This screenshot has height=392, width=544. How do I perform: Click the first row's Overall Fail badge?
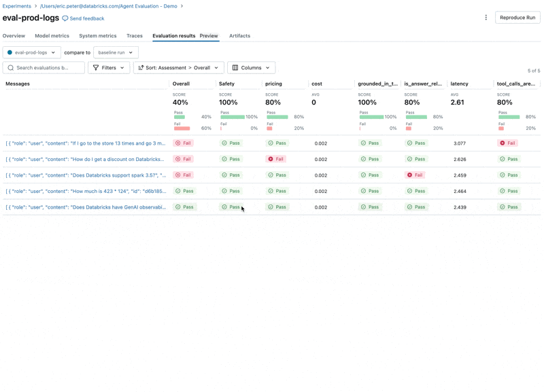[184, 143]
